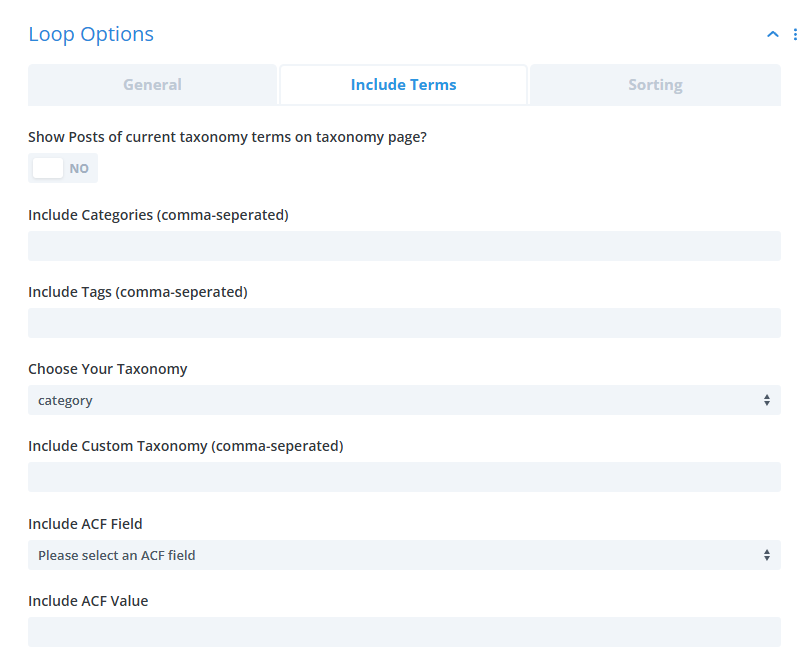Screen dimensions: 810x656
Task: Collapse the Loop Options panel via chevron
Action: 772,33
